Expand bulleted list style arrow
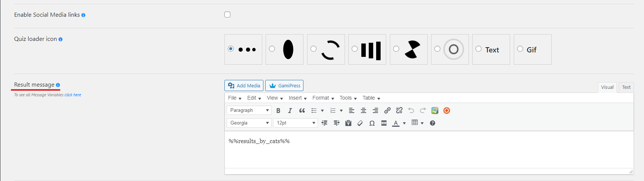 pos(322,111)
